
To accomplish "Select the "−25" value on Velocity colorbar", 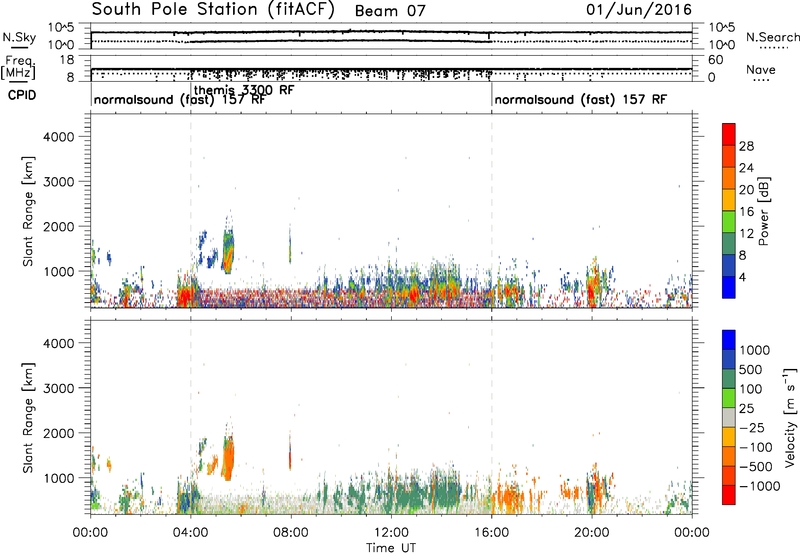I will (x=752, y=428).
